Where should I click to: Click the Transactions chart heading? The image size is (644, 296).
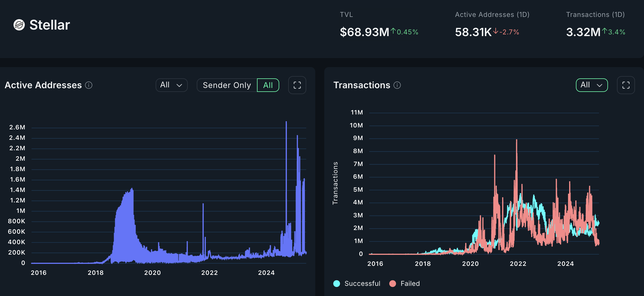pos(362,85)
